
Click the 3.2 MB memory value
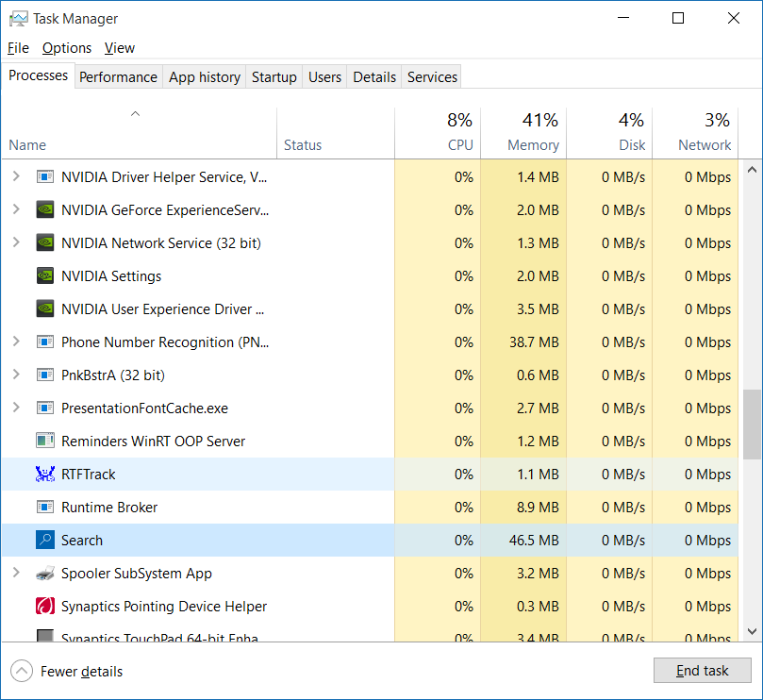(538, 574)
